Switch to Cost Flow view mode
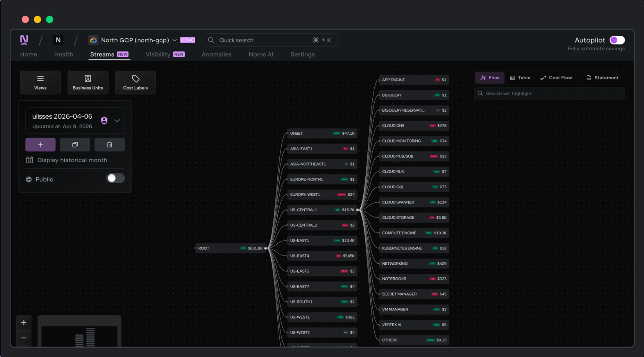The height and width of the screenshot is (357, 644). click(x=556, y=78)
